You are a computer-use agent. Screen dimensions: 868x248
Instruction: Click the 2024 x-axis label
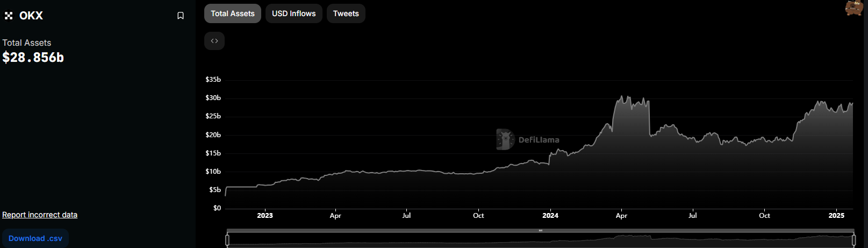[550, 216]
